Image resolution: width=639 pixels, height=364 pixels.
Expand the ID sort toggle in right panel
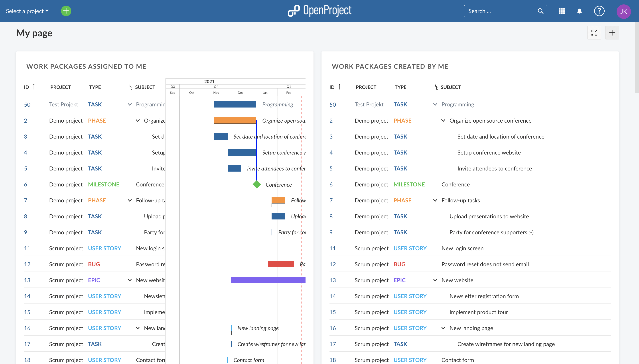(x=340, y=87)
